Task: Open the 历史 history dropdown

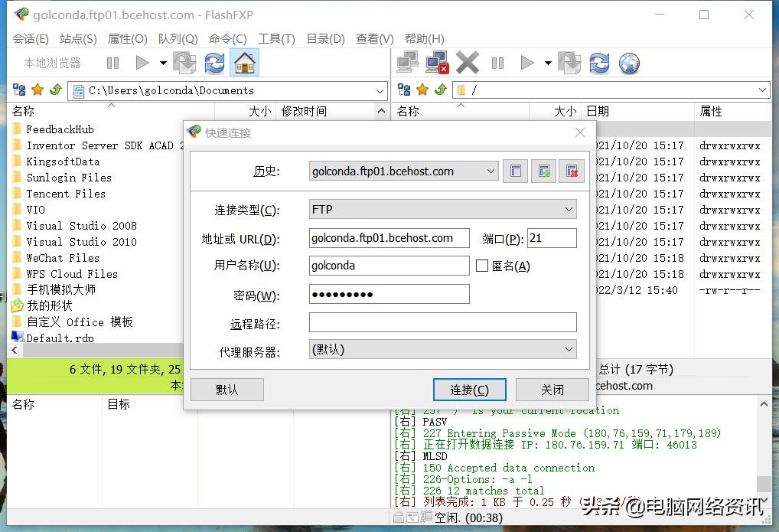Action: (x=491, y=171)
